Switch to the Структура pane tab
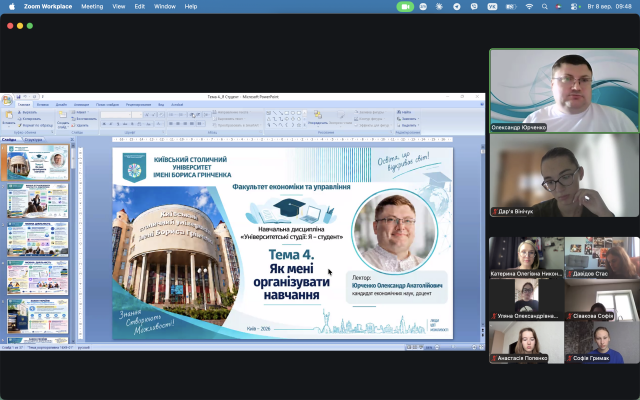 click(33, 140)
